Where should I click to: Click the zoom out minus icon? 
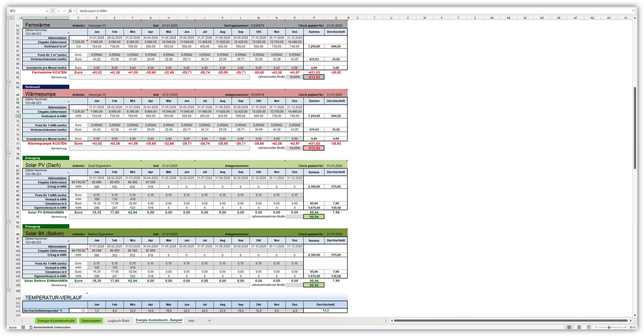tap(596, 328)
